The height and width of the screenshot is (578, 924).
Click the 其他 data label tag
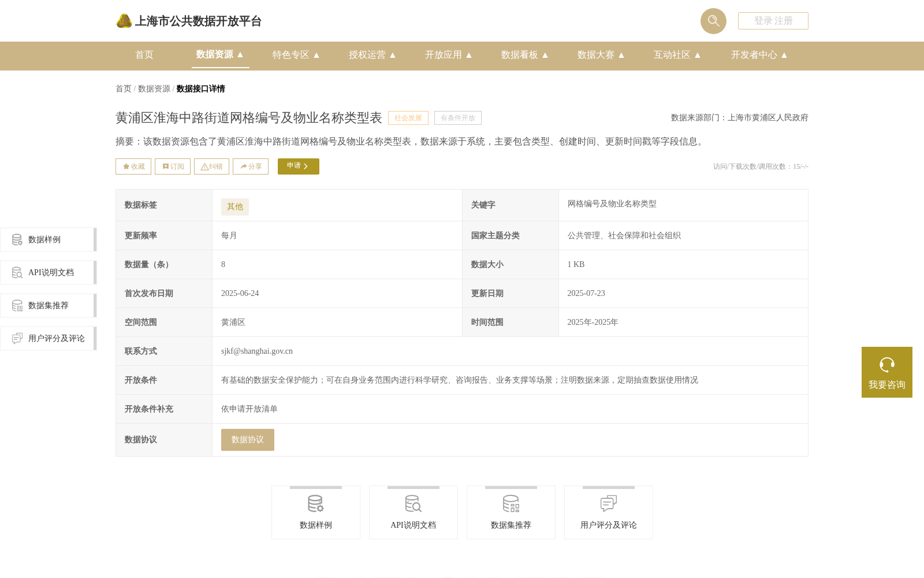[235, 207]
